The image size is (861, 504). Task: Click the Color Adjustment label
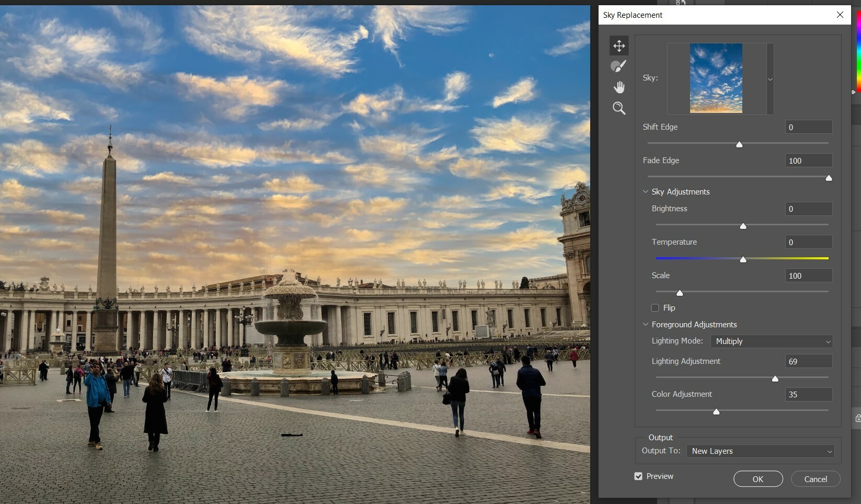click(682, 394)
